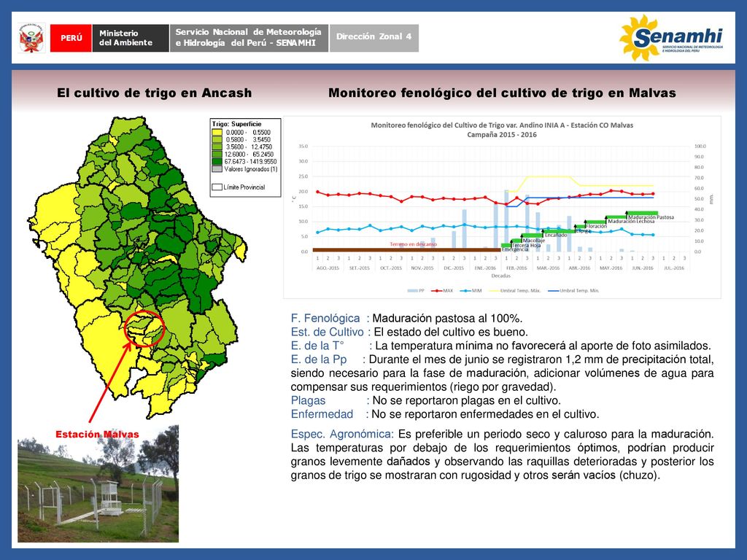Screen dimensions: 747x560
Task: Click the blue 'F. Fenológica' label
Action: 325,318
